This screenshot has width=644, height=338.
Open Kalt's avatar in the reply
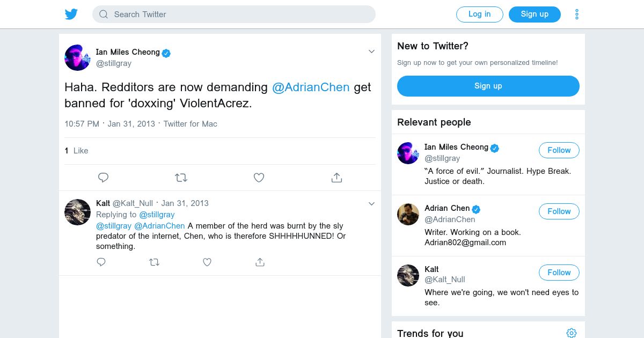click(77, 212)
